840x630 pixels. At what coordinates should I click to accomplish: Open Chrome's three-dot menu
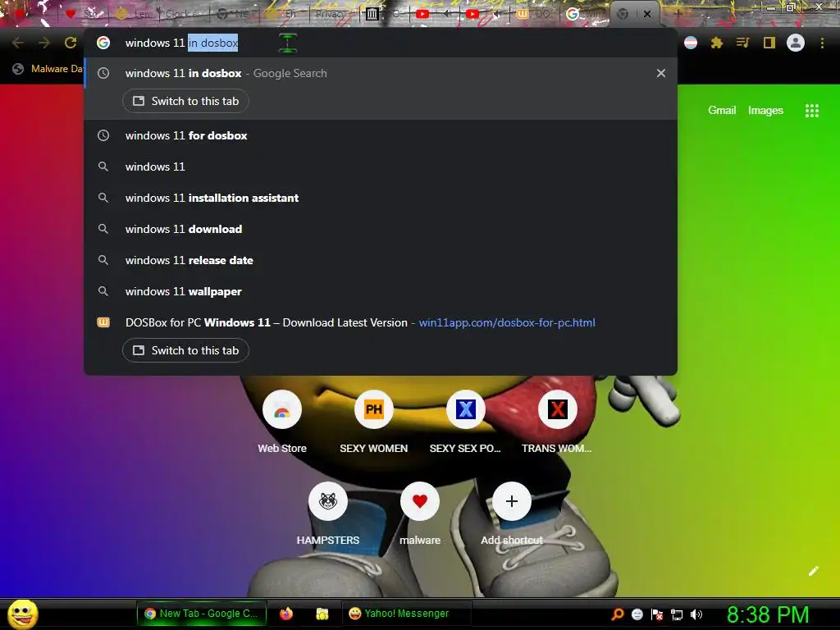(822, 43)
